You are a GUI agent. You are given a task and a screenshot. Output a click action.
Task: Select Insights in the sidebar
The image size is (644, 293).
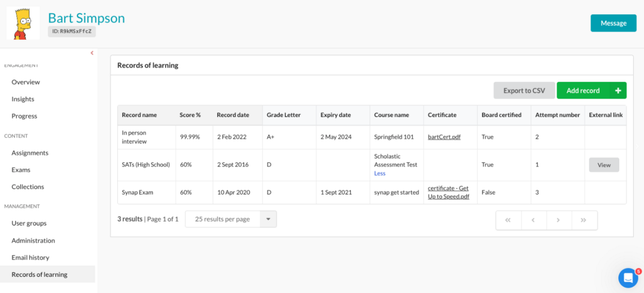23,99
